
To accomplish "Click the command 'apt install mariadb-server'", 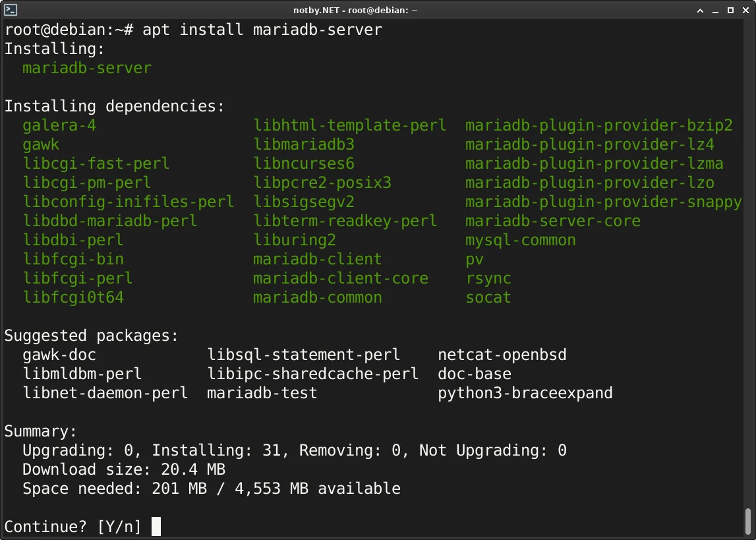I will coord(262,30).
